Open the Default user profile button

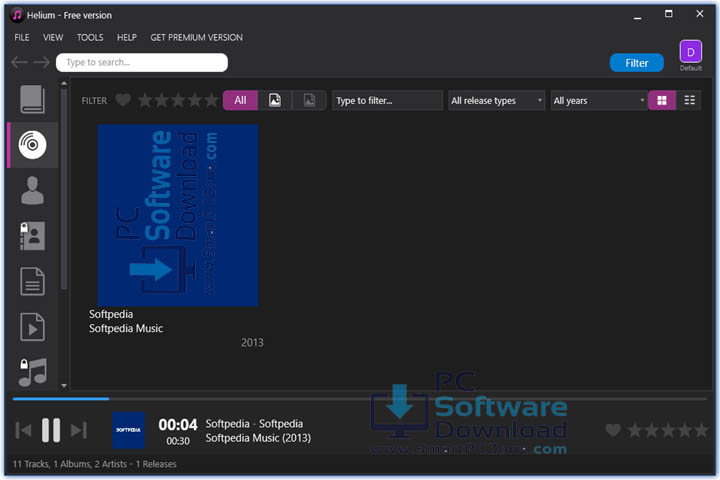[x=691, y=56]
